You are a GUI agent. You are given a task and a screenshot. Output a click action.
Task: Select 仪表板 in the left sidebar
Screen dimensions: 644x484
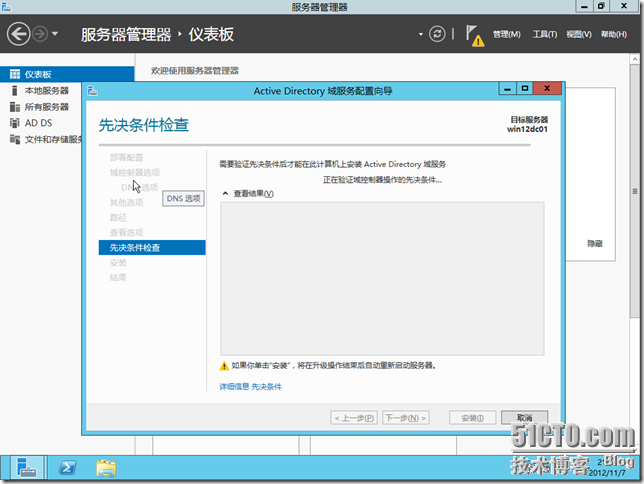pyautogui.click(x=67, y=74)
